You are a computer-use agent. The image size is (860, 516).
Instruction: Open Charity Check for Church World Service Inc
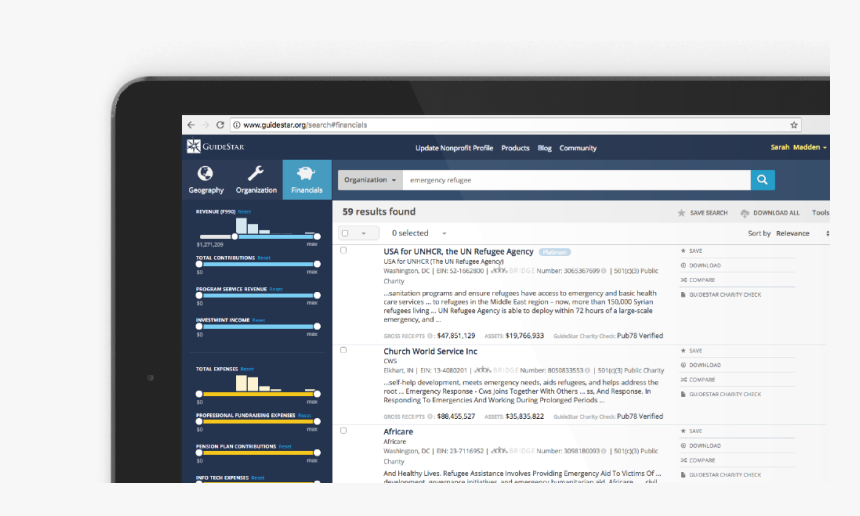point(721,394)
